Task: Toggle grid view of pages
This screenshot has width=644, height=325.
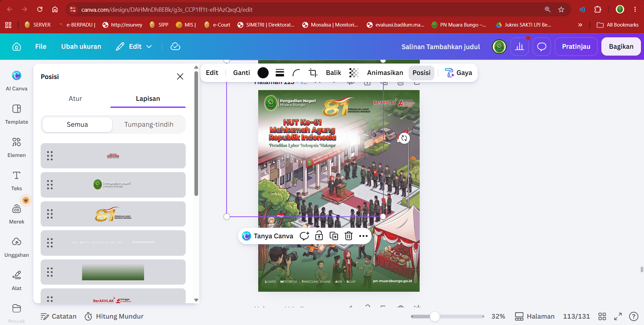Action: click(602, 316)
